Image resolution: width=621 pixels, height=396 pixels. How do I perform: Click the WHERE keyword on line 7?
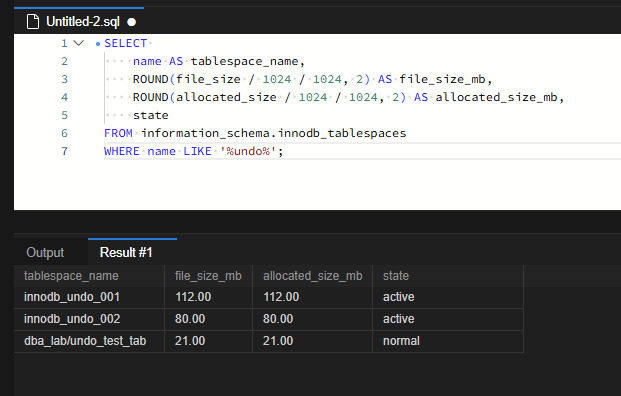pos(122,151)
